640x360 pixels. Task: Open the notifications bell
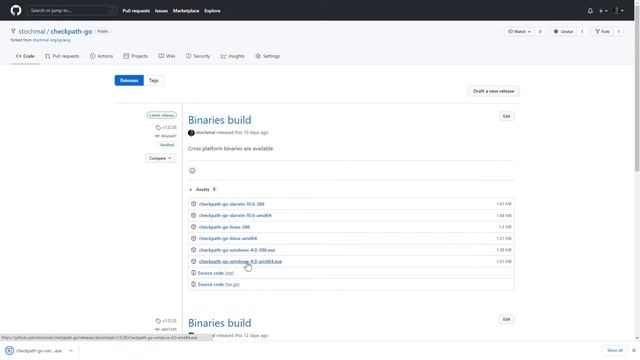click(590, 11)
